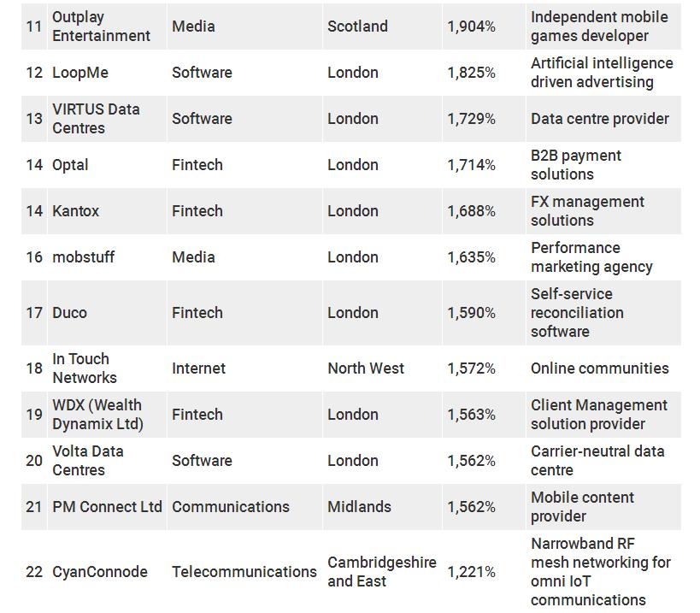The height and width of the screenshot is (613, 700).
Task: Select the CyanConnode company name
Action: (x=100, y=571)
